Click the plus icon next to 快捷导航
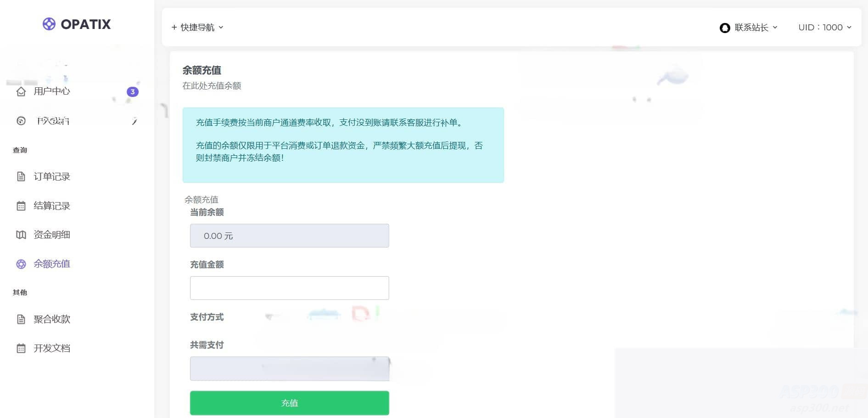The height and width of the screenshot is (418, 868). coord(174,27)
